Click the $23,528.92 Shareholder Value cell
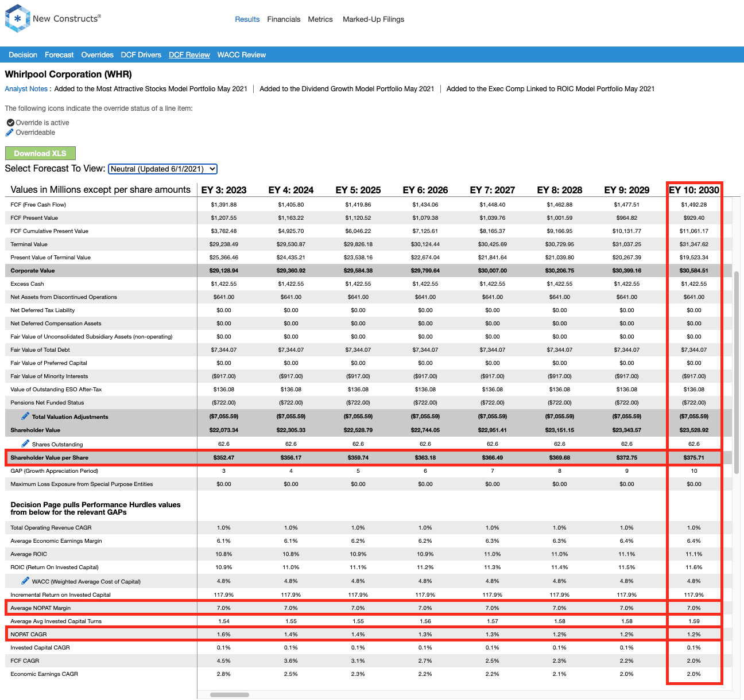The width and height of the screenshot is (744, 700). coord(694,430)
